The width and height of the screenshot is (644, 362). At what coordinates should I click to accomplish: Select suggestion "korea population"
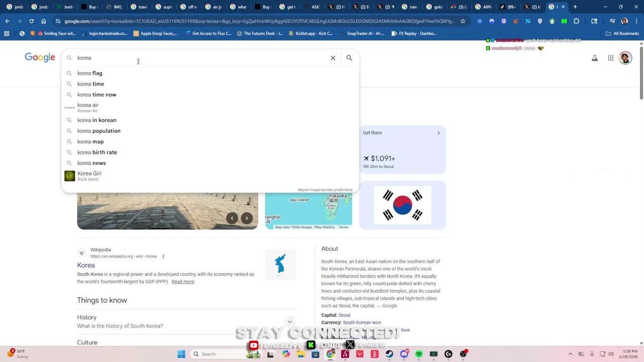click(x=210, y=131)
